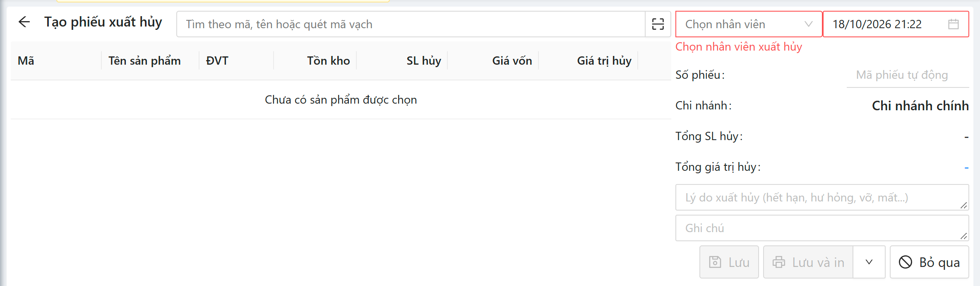Image resolution: width=980 pixels, height=286 pixels.
Task: Click the Số phiếu label
Action: tap(700, 75)
